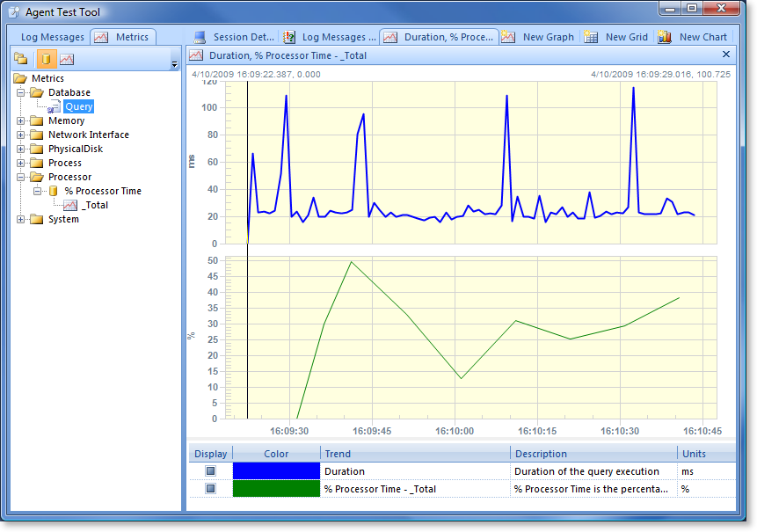Click the New Grid toolbar icon
Screen dimensions: 757x532
tap(591, 37)
